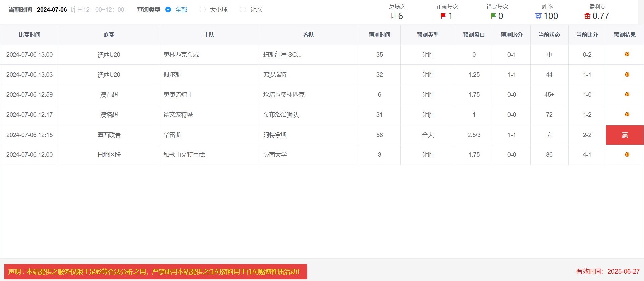Click the 预测类型 column header
Screen dimensions: 644x281
[428, 35]
